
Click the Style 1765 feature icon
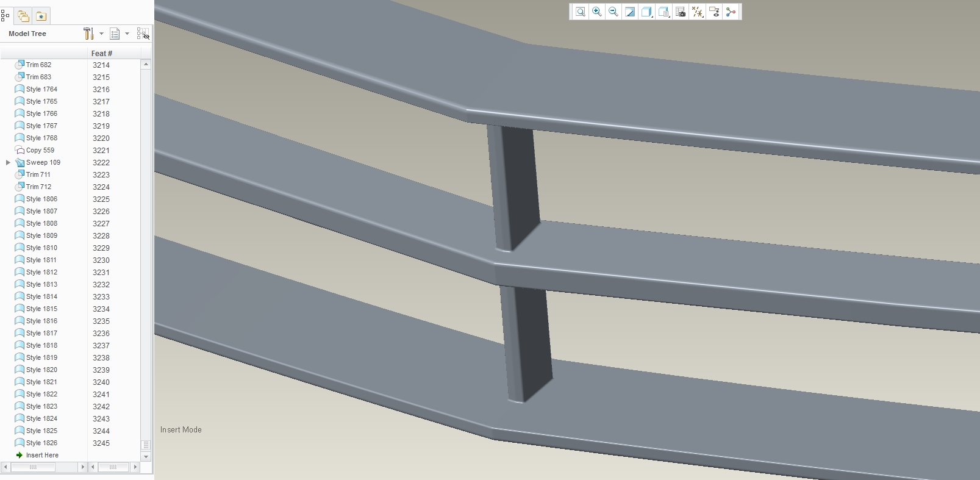click(20, 101)
